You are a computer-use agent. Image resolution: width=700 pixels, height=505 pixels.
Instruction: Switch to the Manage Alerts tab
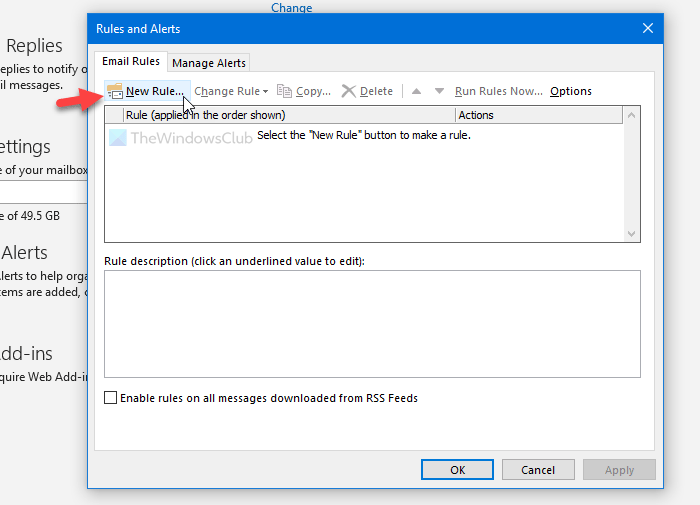(208, 63)
